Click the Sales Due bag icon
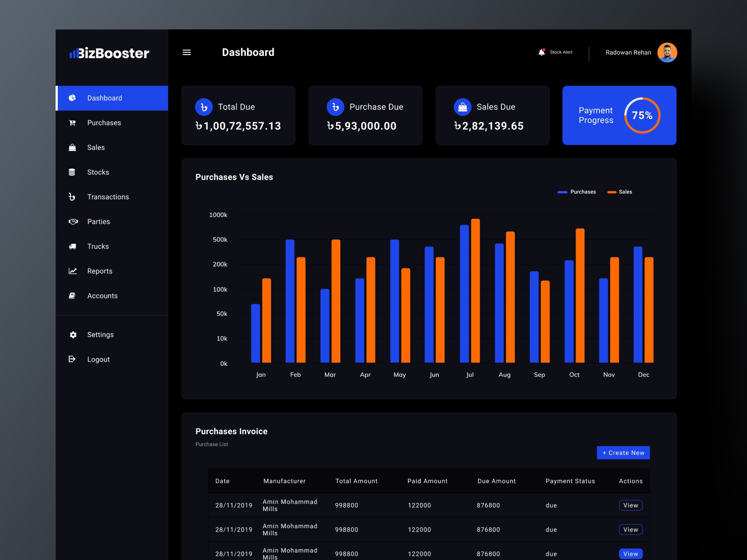747x560 pixels. click(x=463, y=107)
